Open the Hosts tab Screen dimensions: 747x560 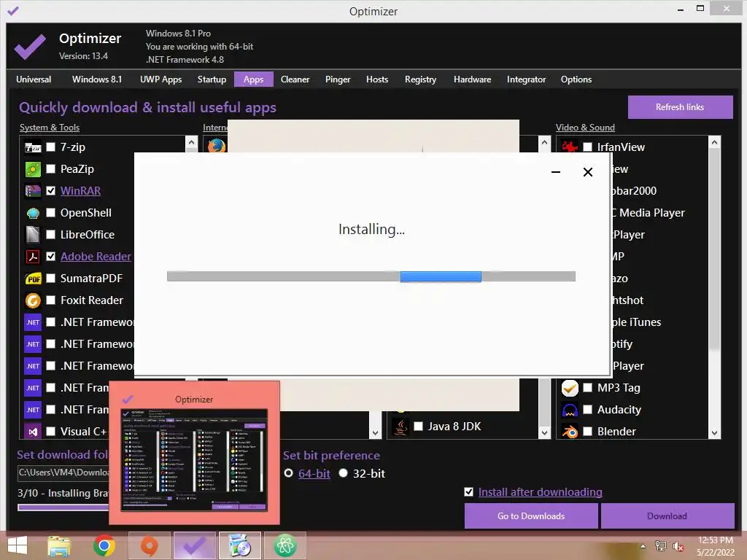pyautogui.click(x=377, y=79)
